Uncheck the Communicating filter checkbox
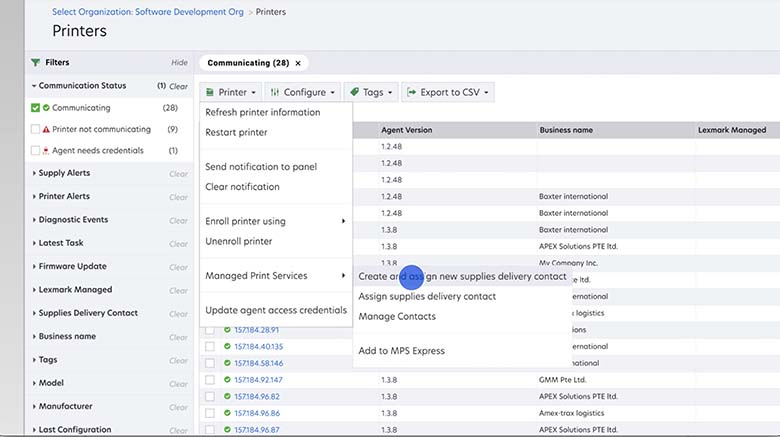The height and width of the screenshot is (437, 780). click(35, 108)
